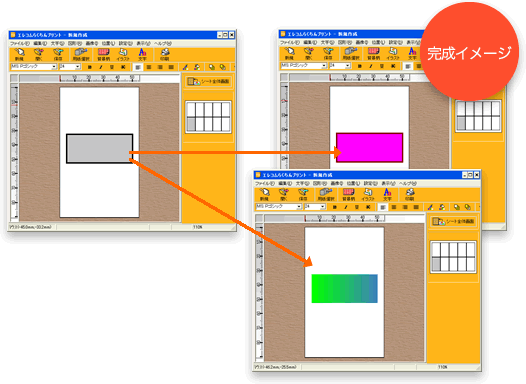
Task: Click 新規 (New) icon in gray-rectangle window
Action: (x=19, y=54)
